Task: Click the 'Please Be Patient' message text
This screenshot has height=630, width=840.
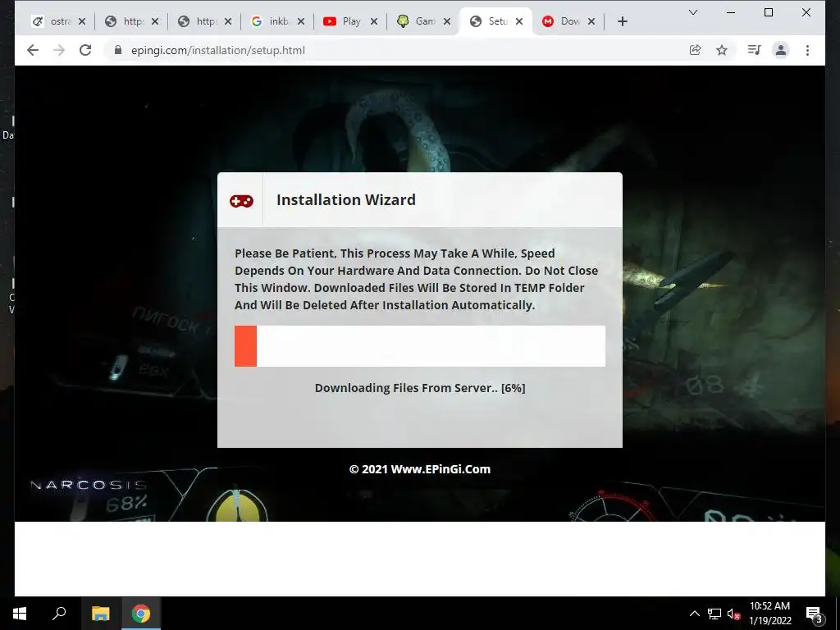Action: (x=416, y=279)
